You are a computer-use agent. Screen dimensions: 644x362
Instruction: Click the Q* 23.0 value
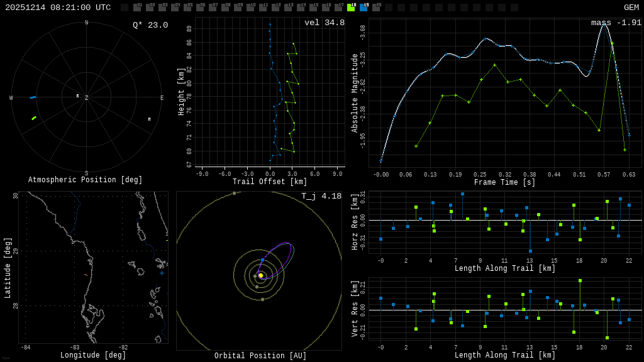click(150, 25)
